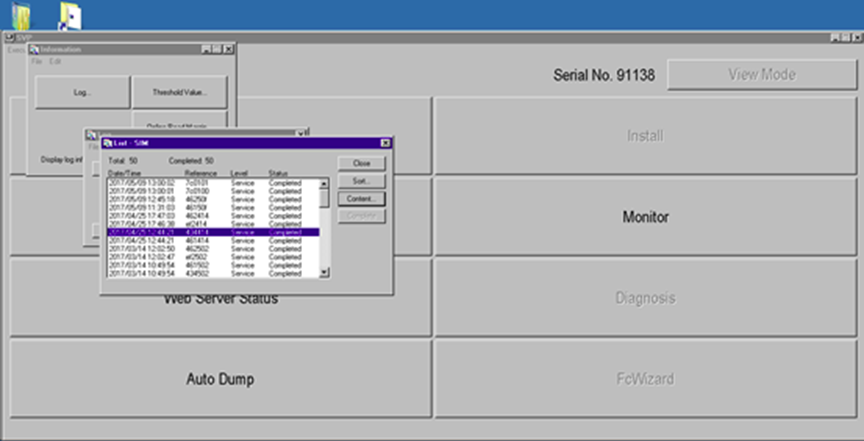This screenshot has width=864, height=441.
Task: Click the View Mode button
Action: (748, 75)
